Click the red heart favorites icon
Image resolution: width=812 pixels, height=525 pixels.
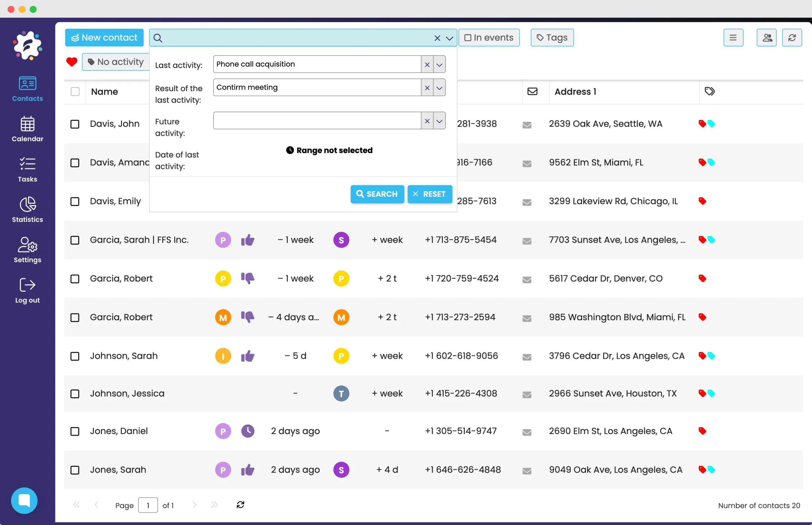point(72,62)
